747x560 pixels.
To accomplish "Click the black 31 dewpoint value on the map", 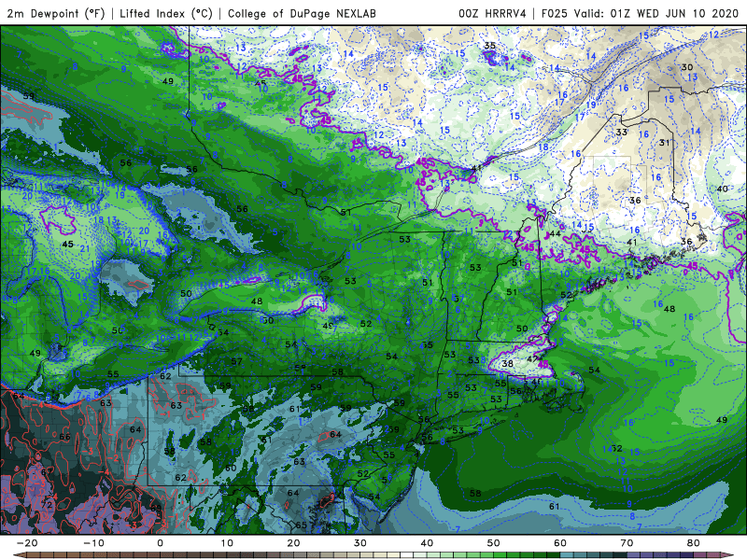I will (x=665, y=143).
